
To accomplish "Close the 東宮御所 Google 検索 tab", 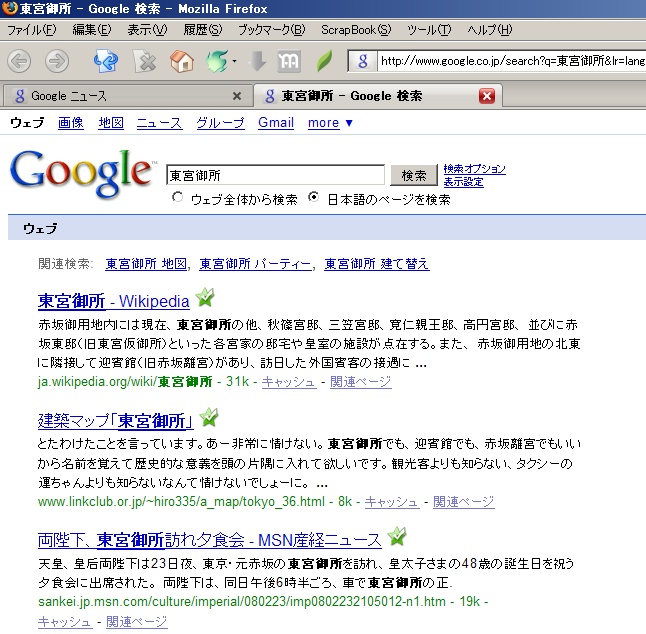I will (x=487, y=96).
